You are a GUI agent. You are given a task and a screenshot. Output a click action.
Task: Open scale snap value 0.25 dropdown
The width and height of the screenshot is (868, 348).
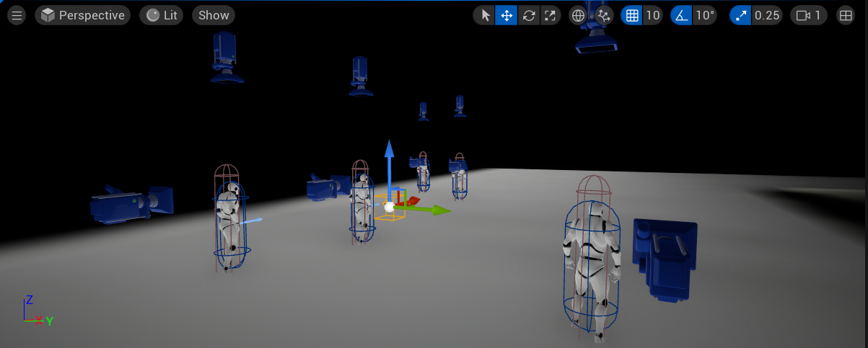click(767, 15)
